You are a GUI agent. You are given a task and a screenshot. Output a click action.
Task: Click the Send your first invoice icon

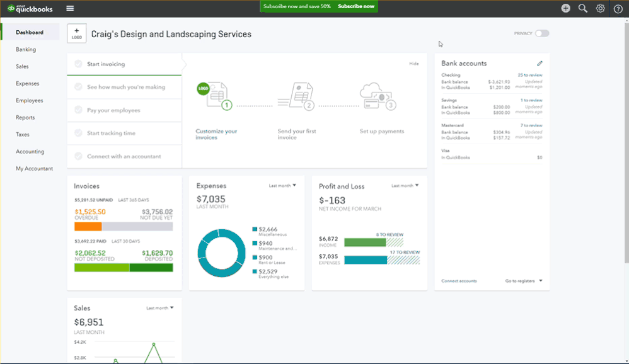[x=296, y=96]
